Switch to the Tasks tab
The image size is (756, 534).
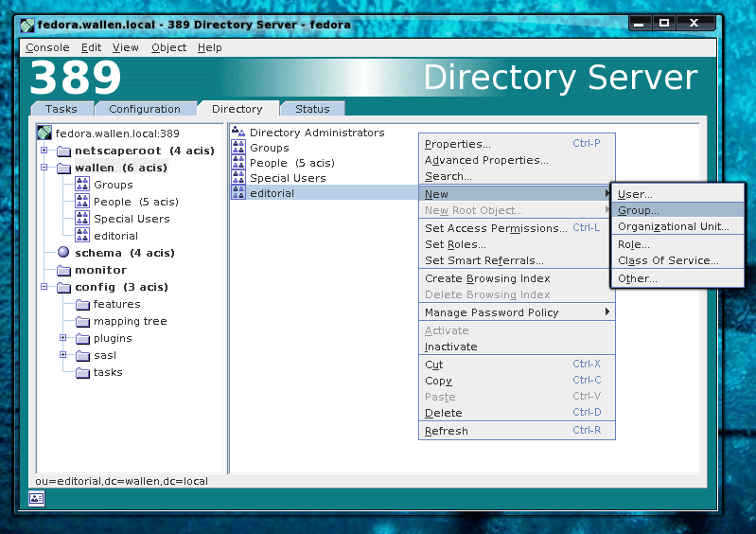[x=62, y=109]
